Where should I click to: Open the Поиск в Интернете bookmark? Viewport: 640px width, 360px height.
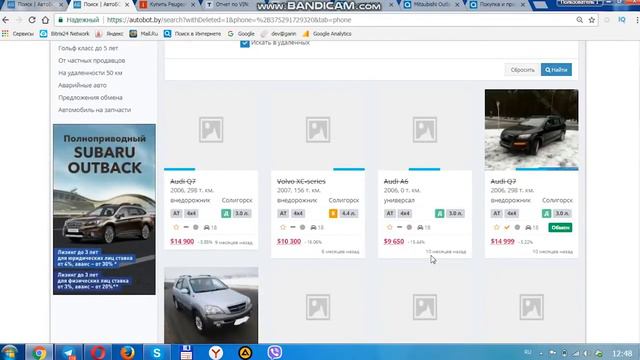pyautogui.click(x=193, y=34)
